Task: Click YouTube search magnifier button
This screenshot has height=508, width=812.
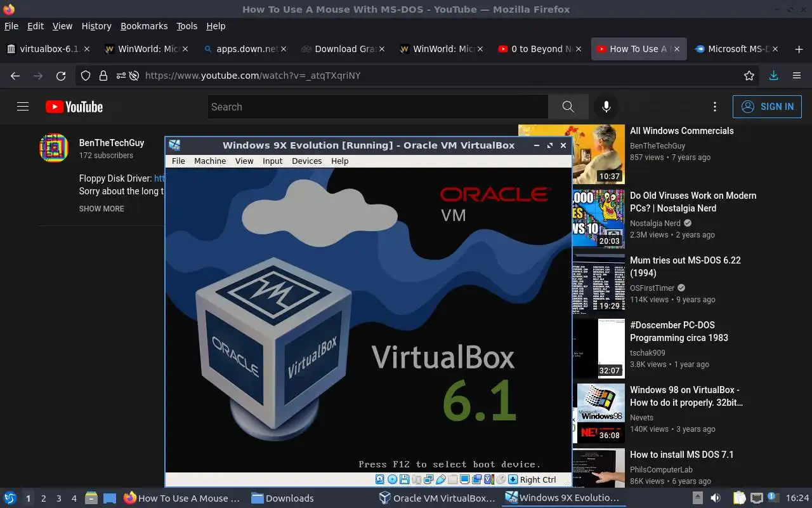Action: 568,107
